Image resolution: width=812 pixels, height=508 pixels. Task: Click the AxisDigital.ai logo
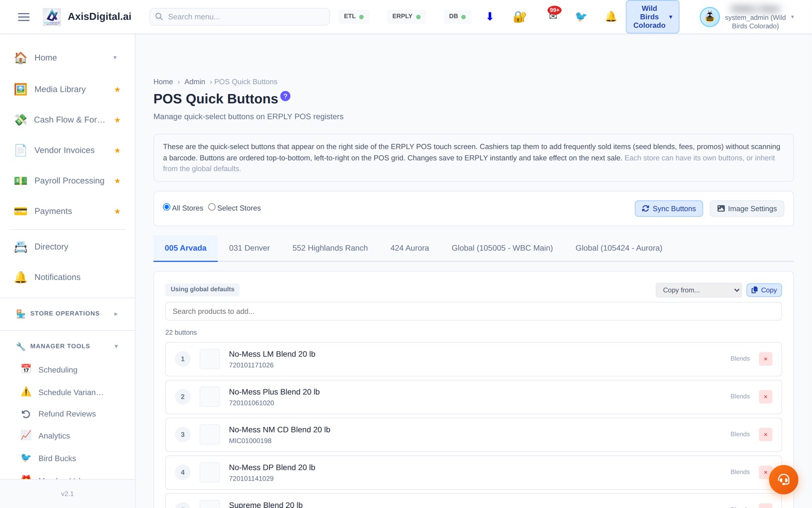click(x=52, y=17)
